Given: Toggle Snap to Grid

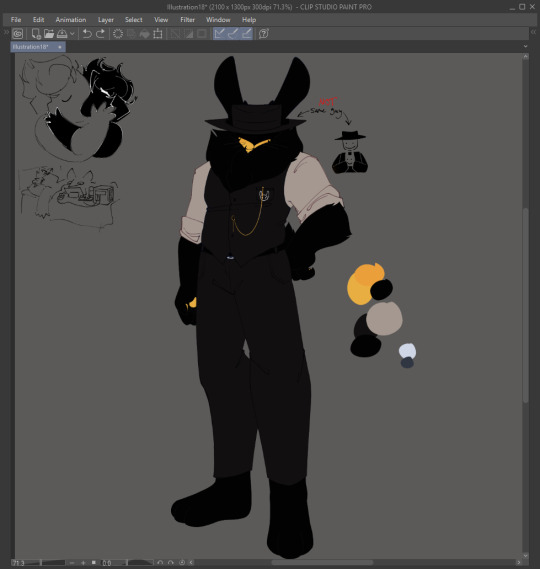Looking at the screenshot, I should (246, 34).
